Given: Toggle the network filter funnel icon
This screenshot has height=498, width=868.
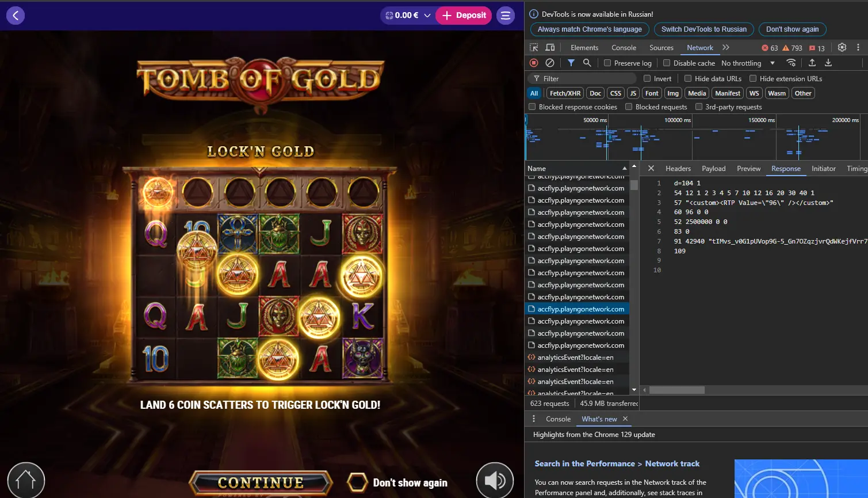Looking at the screenshot, I should pos(571,63).
